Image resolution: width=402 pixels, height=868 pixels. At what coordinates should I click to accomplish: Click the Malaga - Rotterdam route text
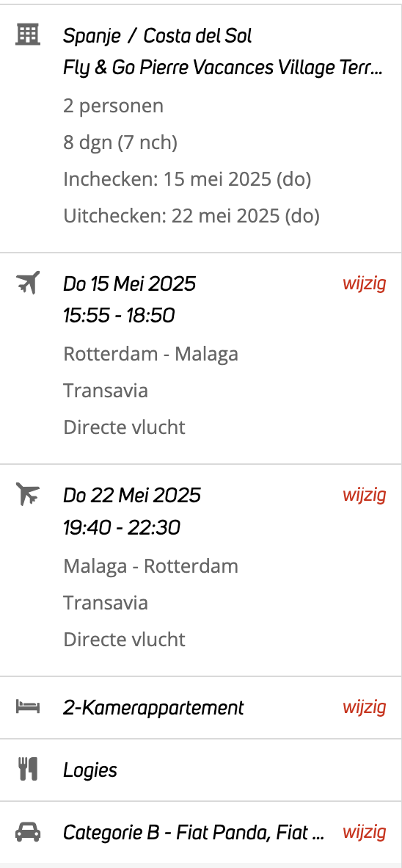151,566
